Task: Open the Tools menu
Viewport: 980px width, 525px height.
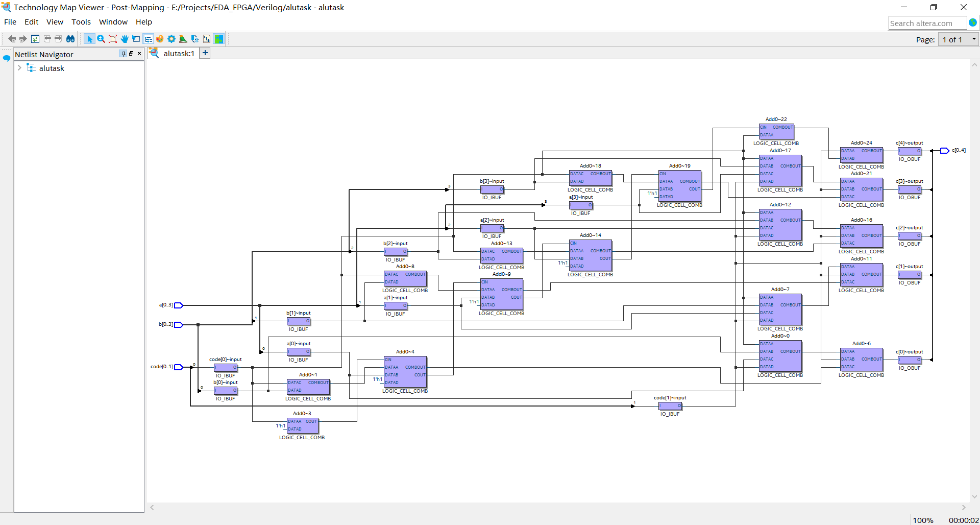Action: (81, 22)
